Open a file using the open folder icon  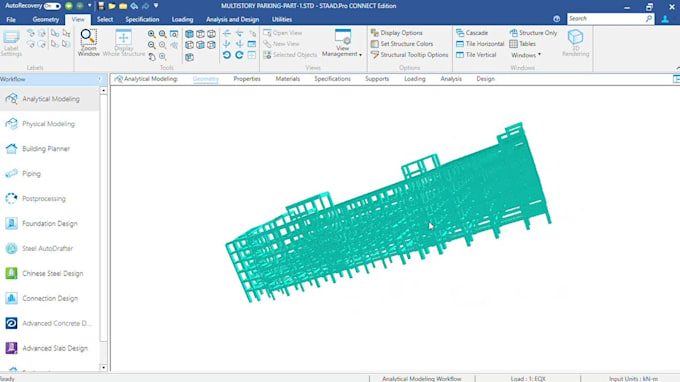[112, 6]
